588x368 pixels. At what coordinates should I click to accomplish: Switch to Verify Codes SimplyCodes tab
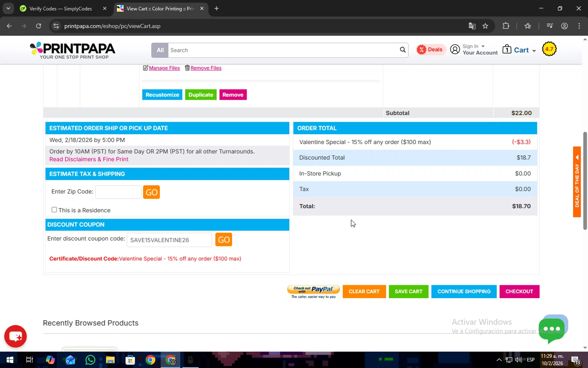tap(61, 8)
